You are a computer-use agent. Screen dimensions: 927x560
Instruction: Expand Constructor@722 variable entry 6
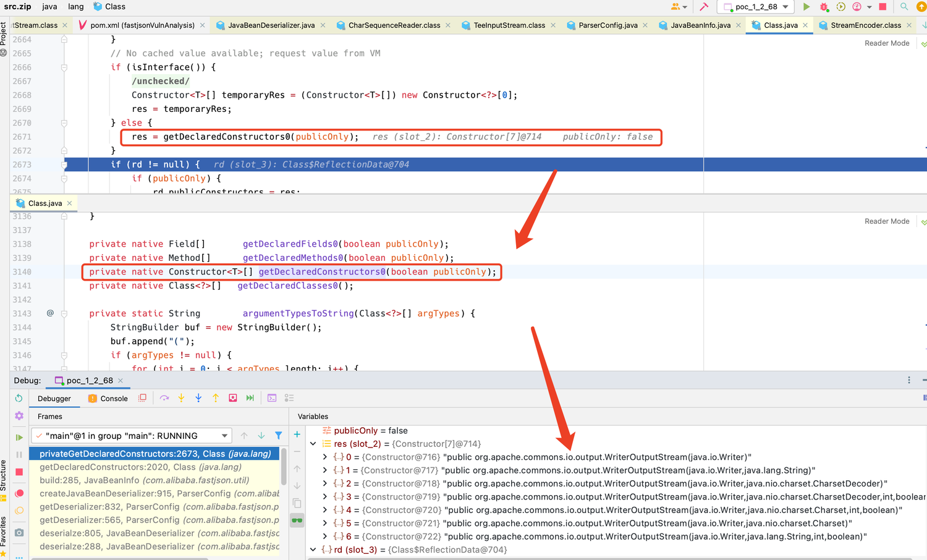pos(325,537)
